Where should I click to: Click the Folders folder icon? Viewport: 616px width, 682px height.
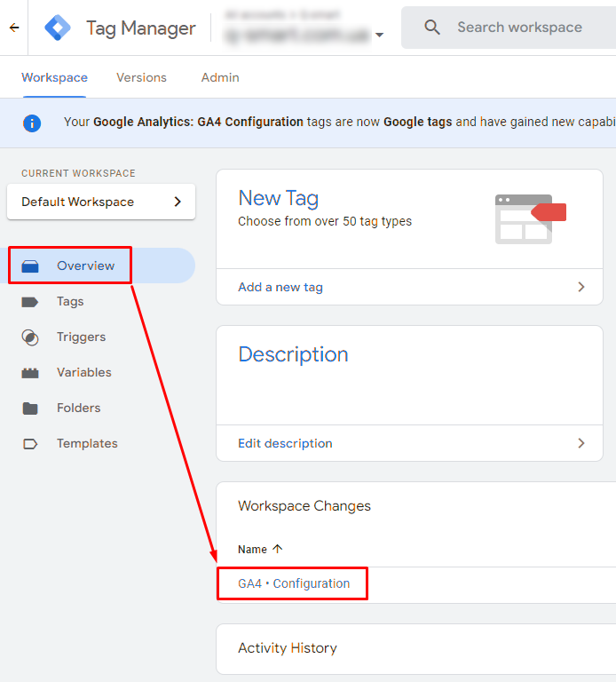tap(30, 408)
